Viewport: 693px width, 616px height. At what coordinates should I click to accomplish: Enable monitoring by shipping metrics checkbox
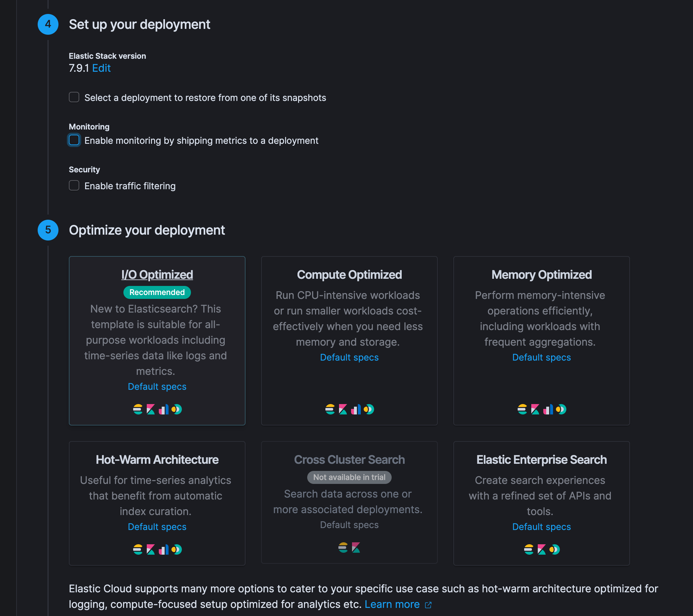[74, 140]
